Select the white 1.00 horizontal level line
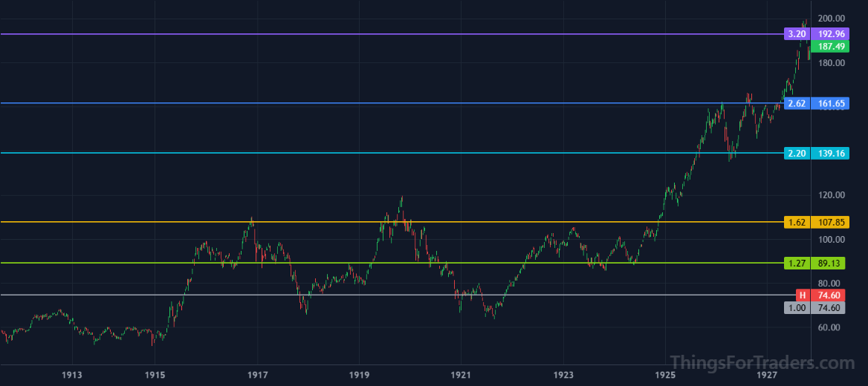Image resolution: width=868 pixels, height=386 pixels. (x=398, y=295)
